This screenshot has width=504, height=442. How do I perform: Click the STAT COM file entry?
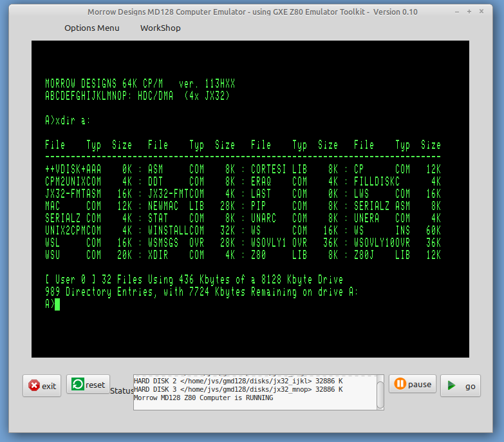(x=192, y=218)
